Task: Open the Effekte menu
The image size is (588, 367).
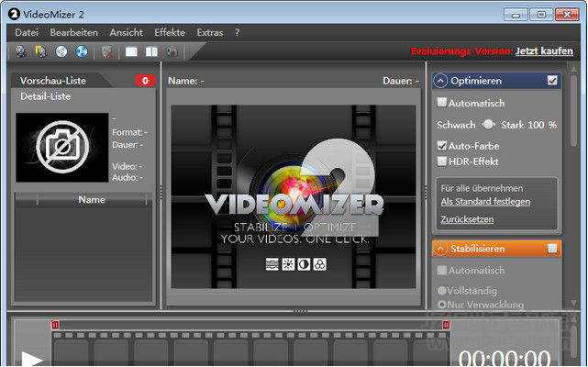Action: (x=170, y=33)
